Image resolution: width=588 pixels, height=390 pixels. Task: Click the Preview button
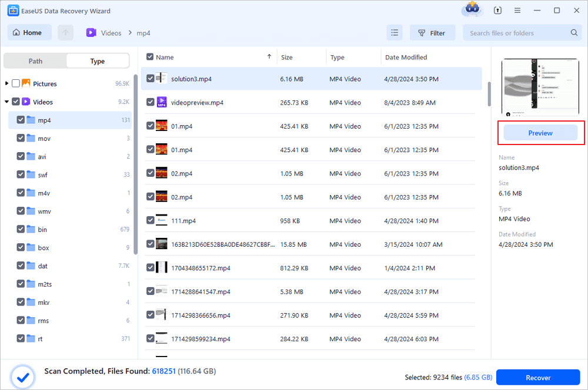point(540,133)
